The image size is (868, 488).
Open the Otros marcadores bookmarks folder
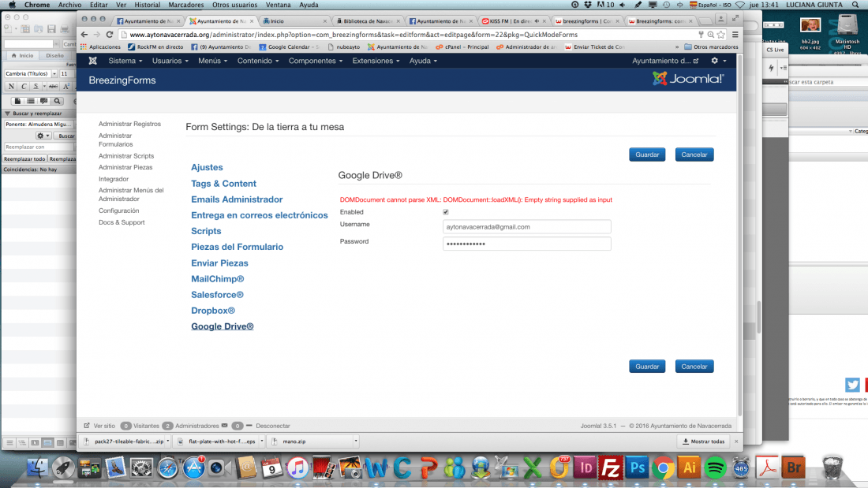[711, 47]
